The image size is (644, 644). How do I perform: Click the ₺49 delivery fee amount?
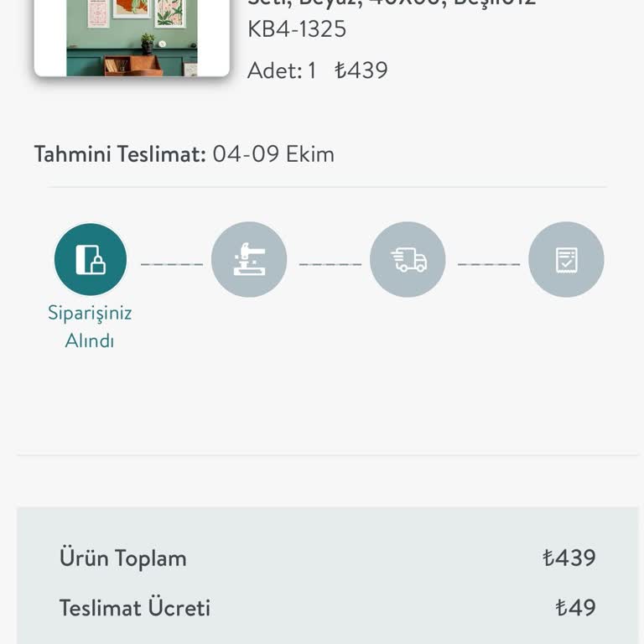pyautogui.click(x=575, y=608)
